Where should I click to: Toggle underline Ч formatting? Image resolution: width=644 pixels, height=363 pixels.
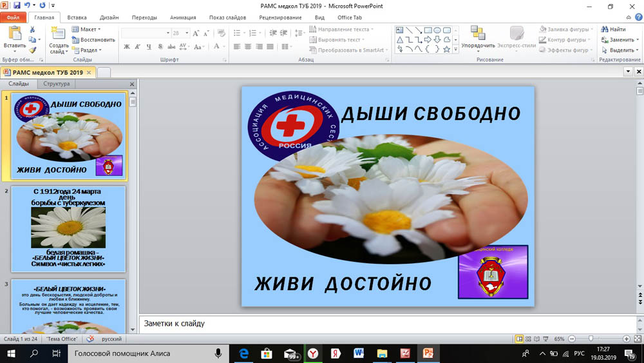pos(149,46)
